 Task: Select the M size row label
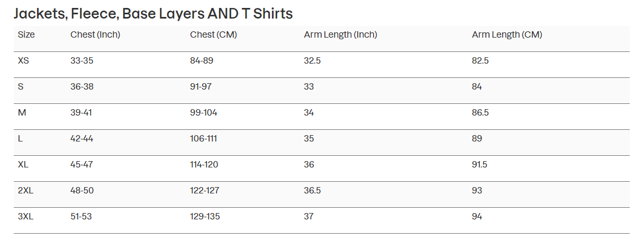22,113
